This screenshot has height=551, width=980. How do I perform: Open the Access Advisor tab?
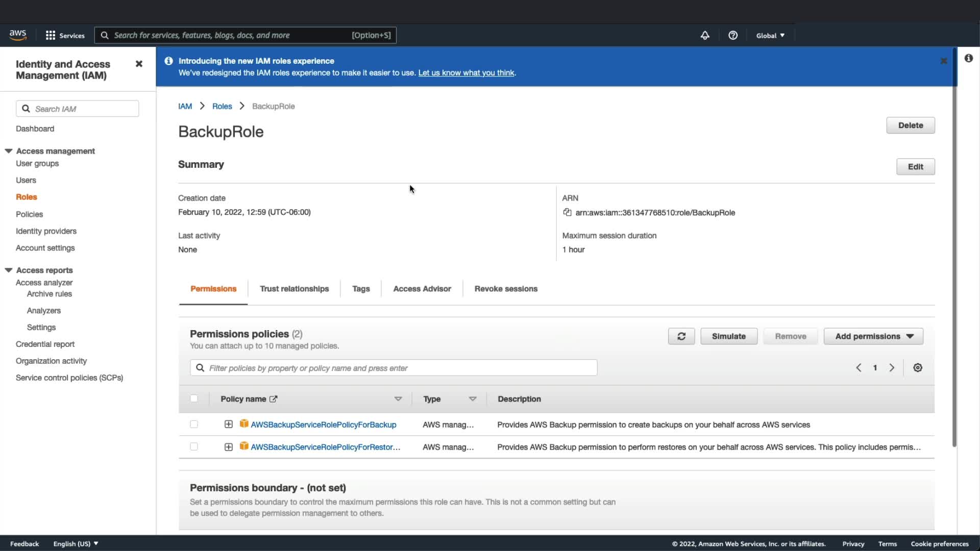[x=422, y=289]
